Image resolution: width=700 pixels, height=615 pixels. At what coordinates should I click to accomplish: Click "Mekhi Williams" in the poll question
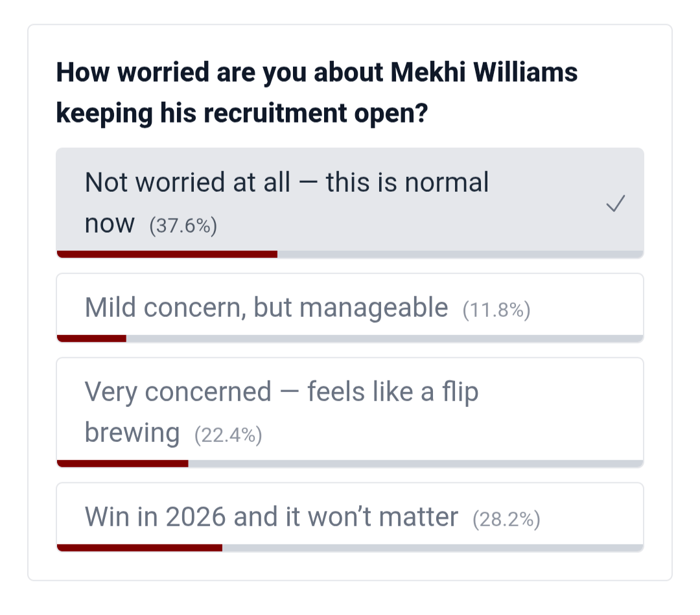coord(485,73)
